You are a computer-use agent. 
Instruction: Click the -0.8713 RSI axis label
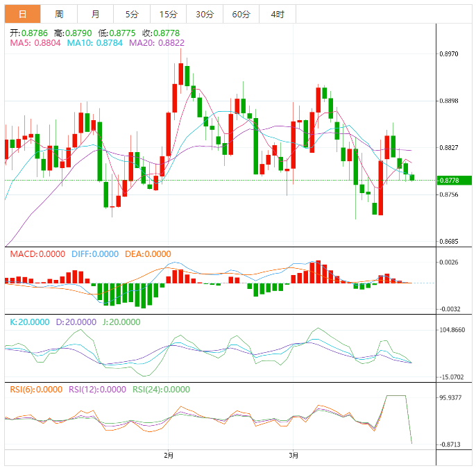450,445
